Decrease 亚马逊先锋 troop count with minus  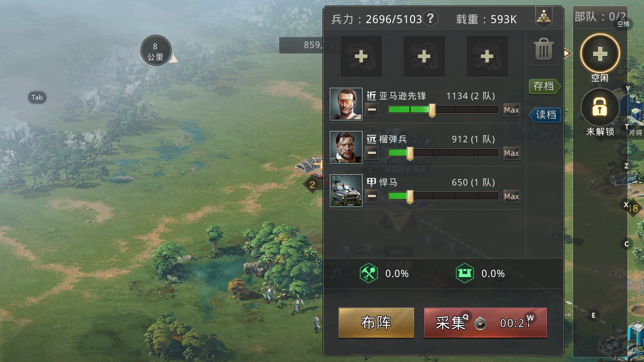[372, 110]
